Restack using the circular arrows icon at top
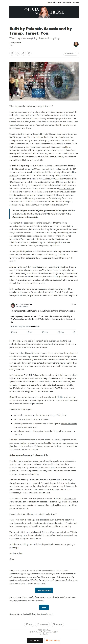88x644 pixels. (29, 53)
